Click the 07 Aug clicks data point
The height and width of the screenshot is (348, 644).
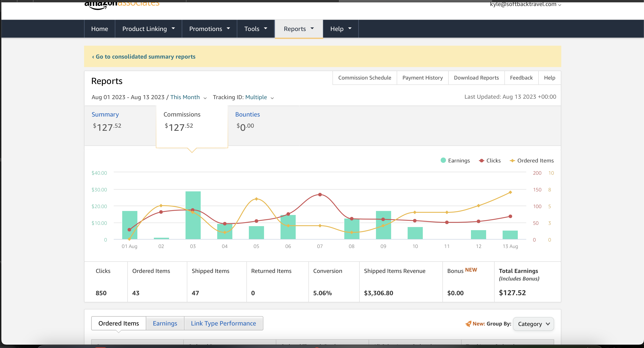[320, 194]
